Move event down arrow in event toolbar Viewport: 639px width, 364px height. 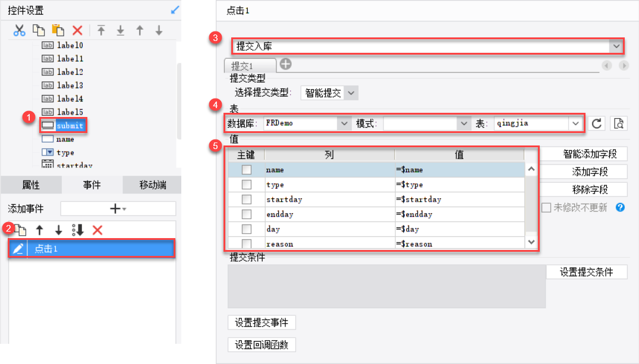tap(59, 230)
